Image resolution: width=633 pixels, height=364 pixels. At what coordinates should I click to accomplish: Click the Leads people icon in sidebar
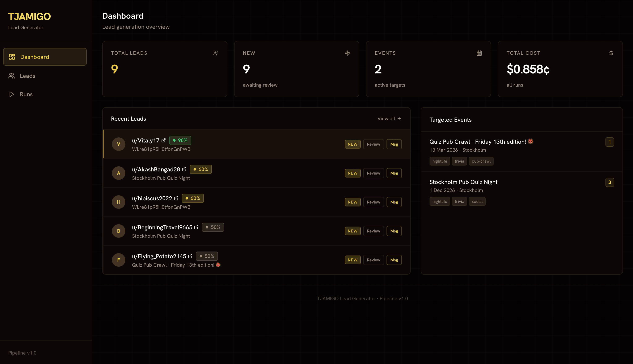click(12, 76)
